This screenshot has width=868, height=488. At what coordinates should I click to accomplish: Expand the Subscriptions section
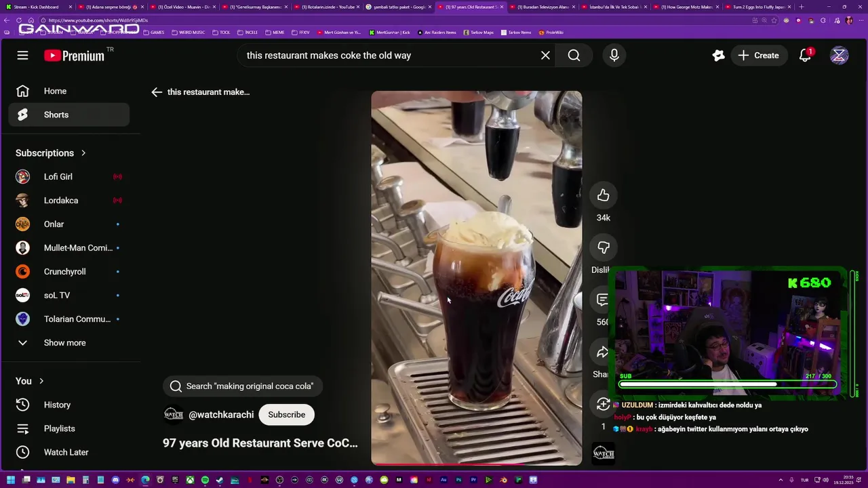(51, 153)
